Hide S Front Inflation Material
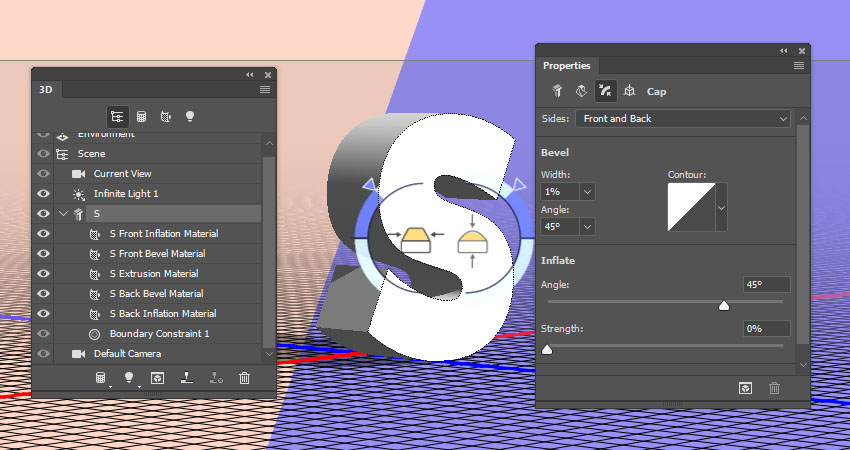 tap(43, 234)
